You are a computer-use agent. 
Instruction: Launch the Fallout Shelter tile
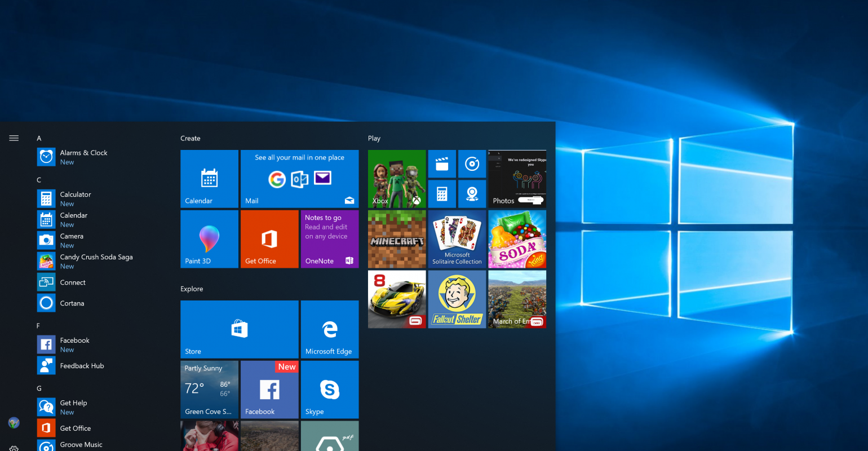click(457, 299)
